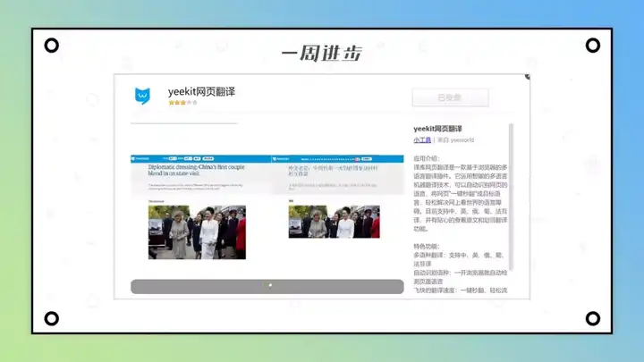Click the 一周进步 slide title

point(322,54)
